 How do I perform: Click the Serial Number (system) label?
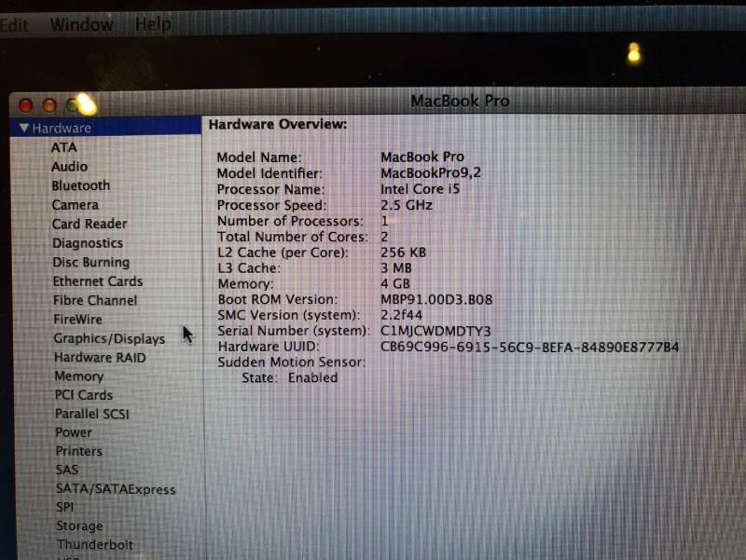point(294,331)
